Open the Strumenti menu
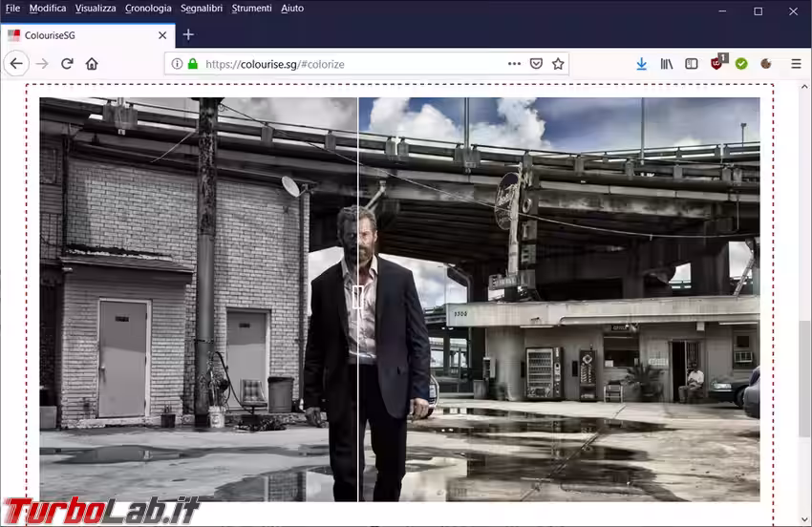812x527 pixels. pyautogui.click(x=251, y=8)
